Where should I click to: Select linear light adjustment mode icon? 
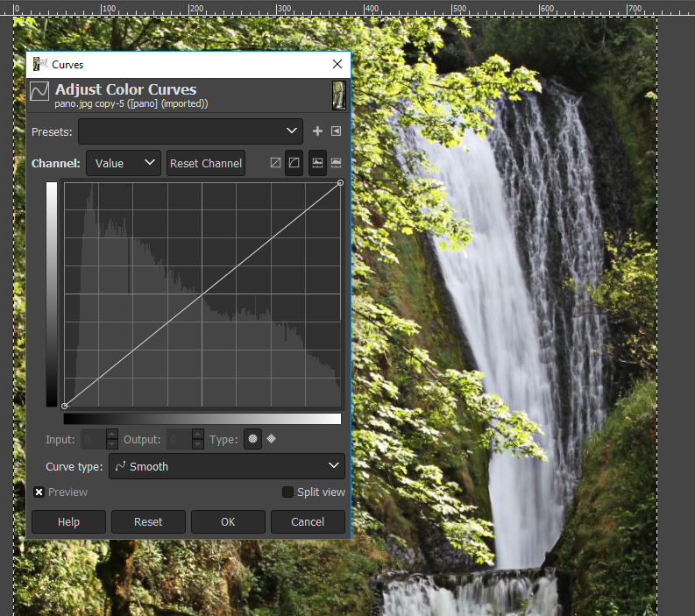coord(275,163)
